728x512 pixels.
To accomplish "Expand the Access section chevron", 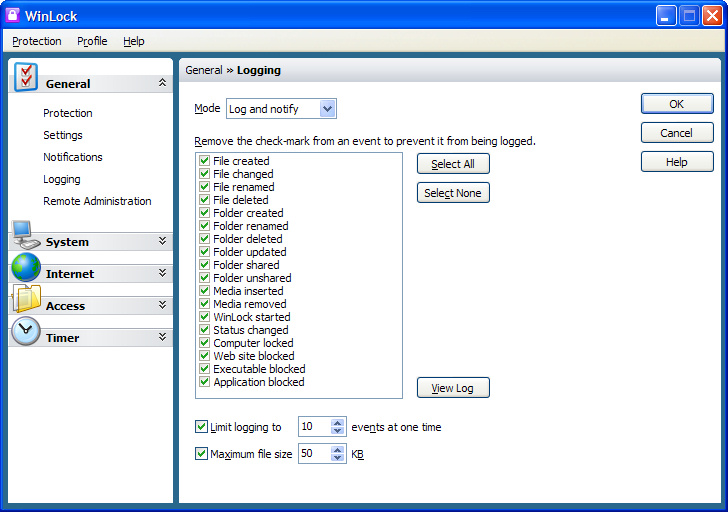I will point(162,305).
